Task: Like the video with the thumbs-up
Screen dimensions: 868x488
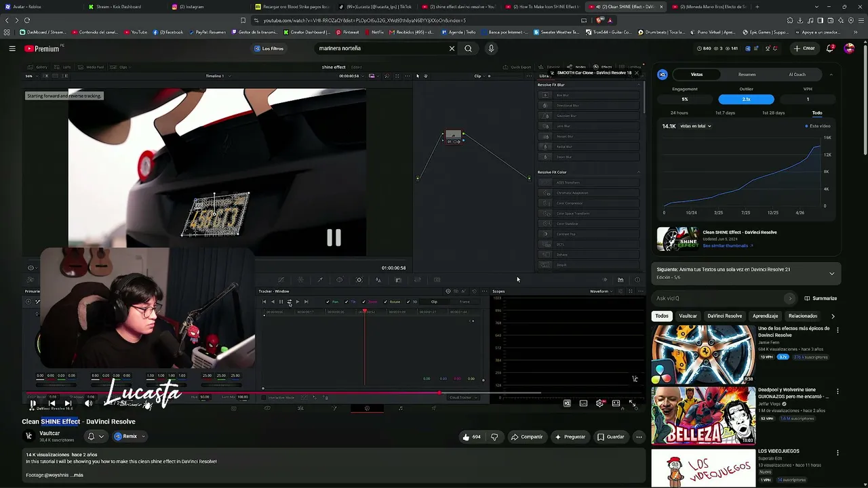Action: [471, 437]
